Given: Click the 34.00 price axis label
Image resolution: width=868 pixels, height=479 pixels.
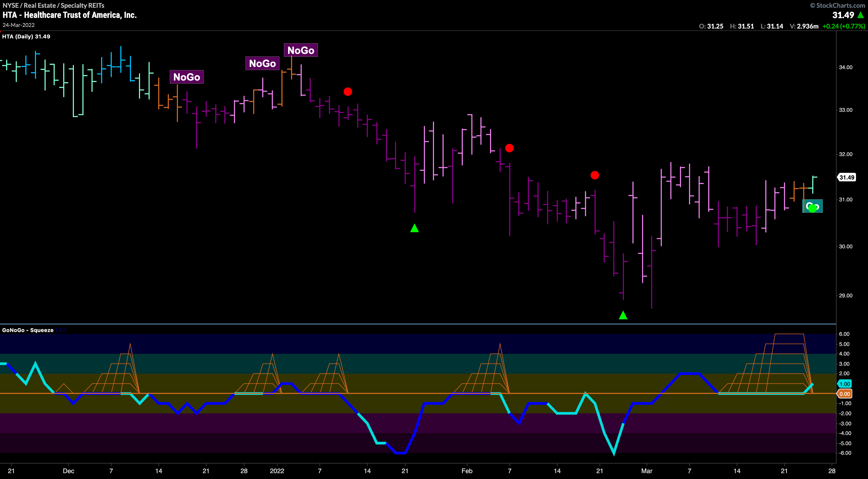Looking at the screenshot, I should [x=845, y=67].
